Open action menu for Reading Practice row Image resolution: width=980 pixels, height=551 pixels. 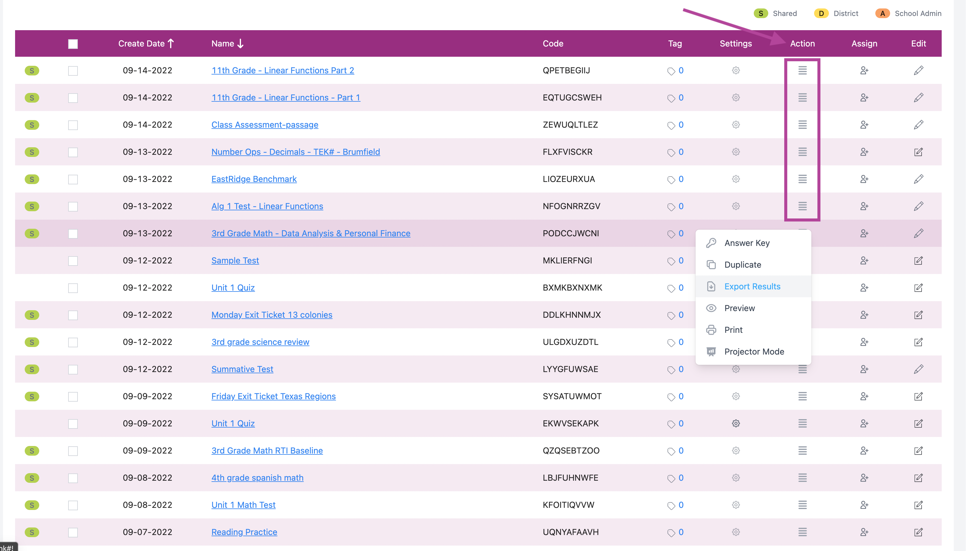click(802, 532)
